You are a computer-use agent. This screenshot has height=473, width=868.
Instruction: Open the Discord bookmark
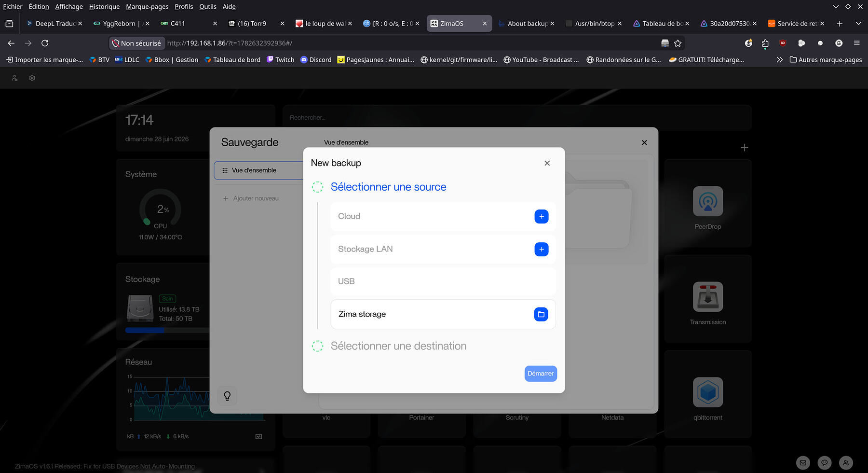coord(316,60)
